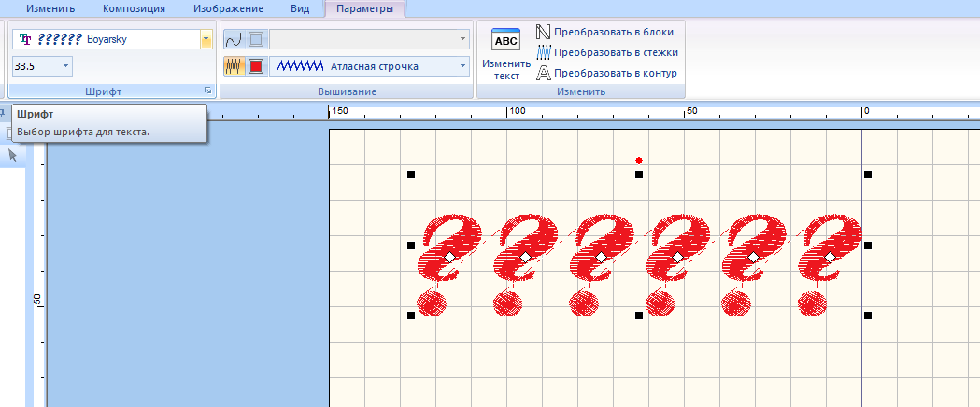
Task: Click the bottom-center black selection handle
Action: click(x=639, y=316)
